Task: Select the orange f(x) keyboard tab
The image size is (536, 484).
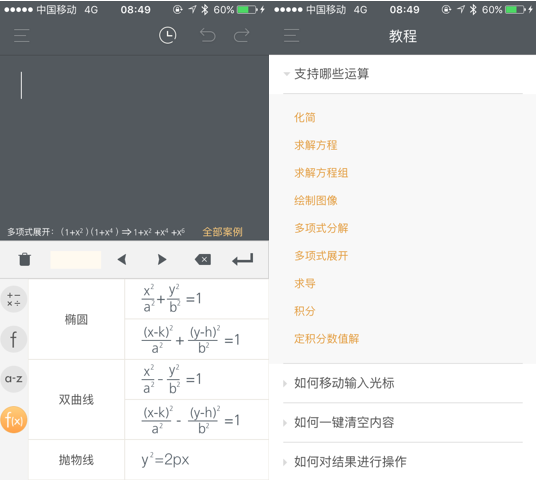Action: click(x=14, y=420)
